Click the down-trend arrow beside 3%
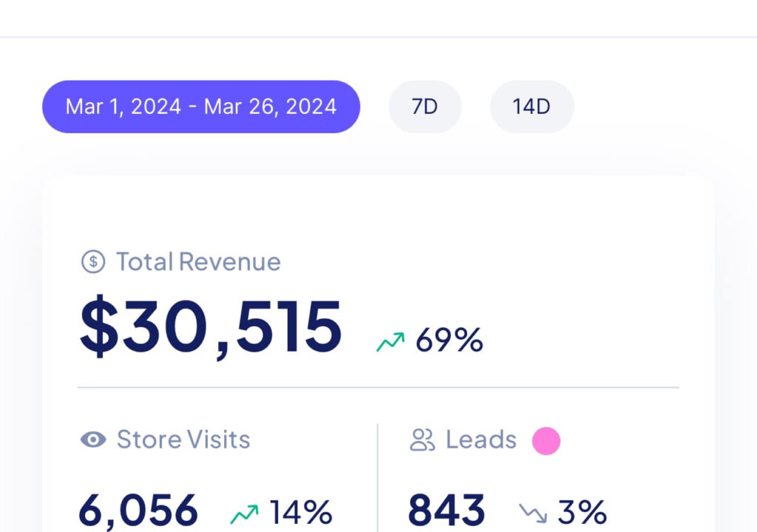 (x=534, y=514)
